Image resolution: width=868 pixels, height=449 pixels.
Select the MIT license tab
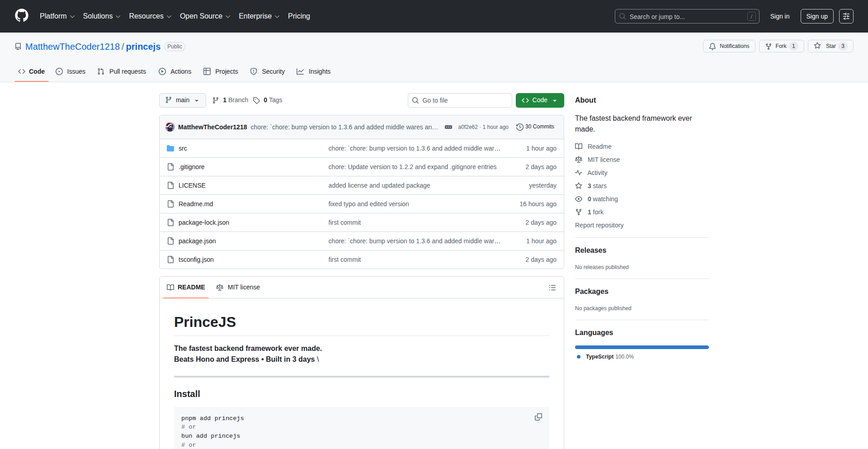pos(238,288)
